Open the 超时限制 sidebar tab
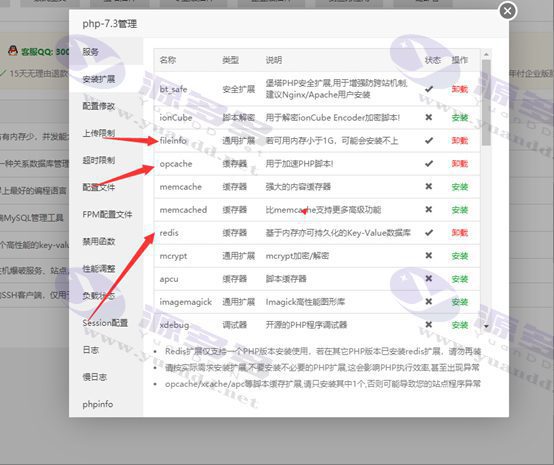Viewport: 554px width, 465px height. click(99, 160)
